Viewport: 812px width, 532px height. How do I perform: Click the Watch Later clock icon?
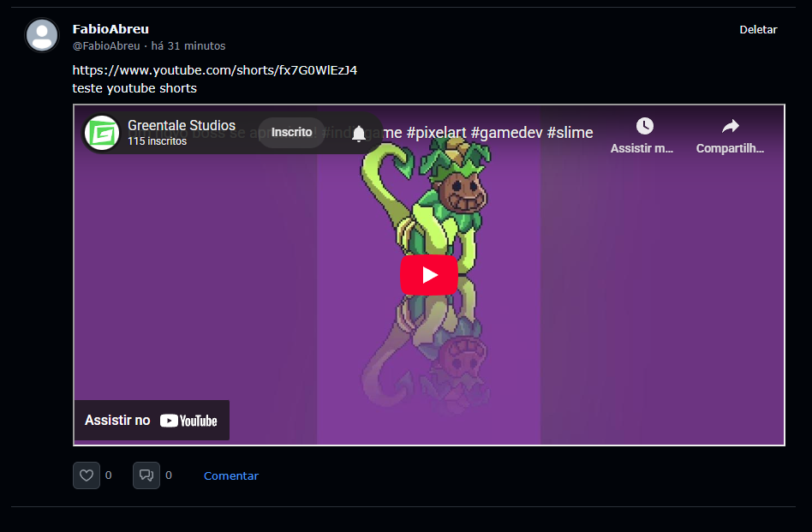click(644, 127)
